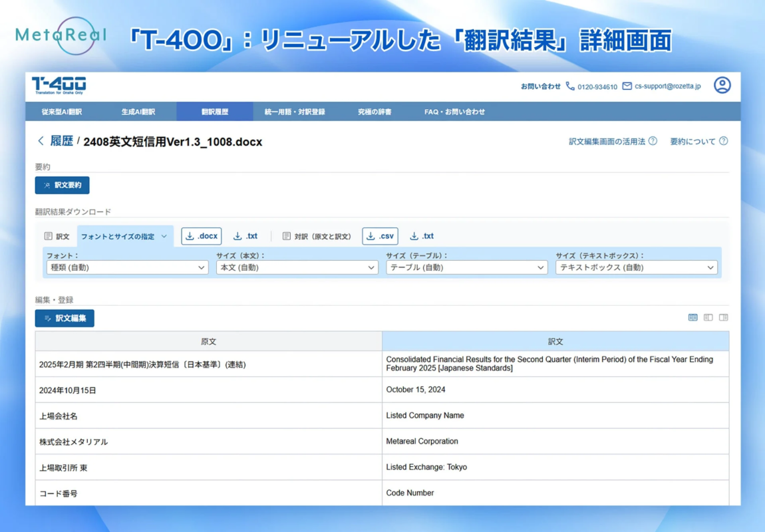Open the フォント type dropdown
765x532 pixels.
126,267
